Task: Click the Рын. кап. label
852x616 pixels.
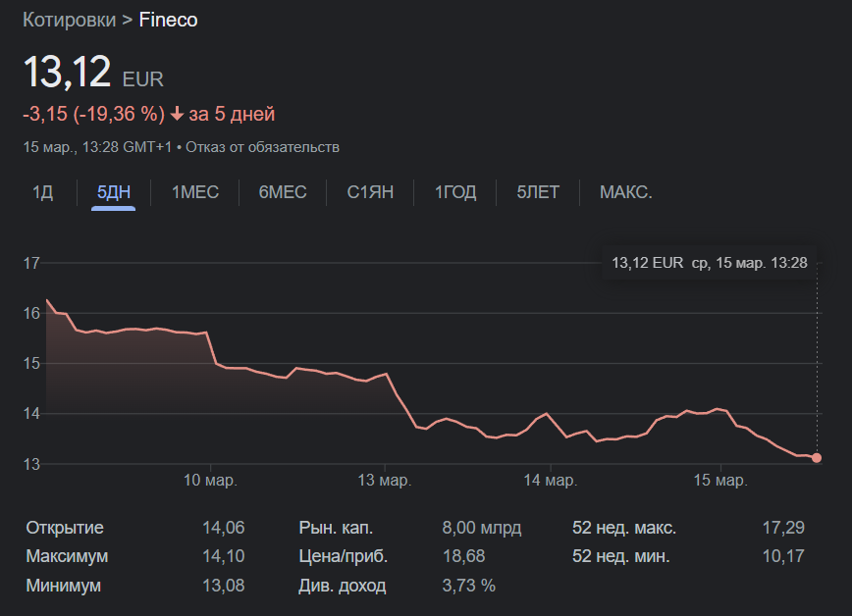Action: coord(336,528)
